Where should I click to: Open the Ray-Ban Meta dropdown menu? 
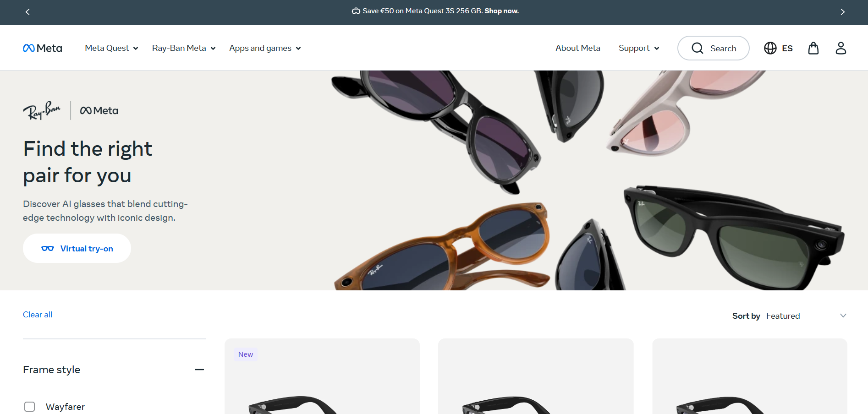pos(183,48)
